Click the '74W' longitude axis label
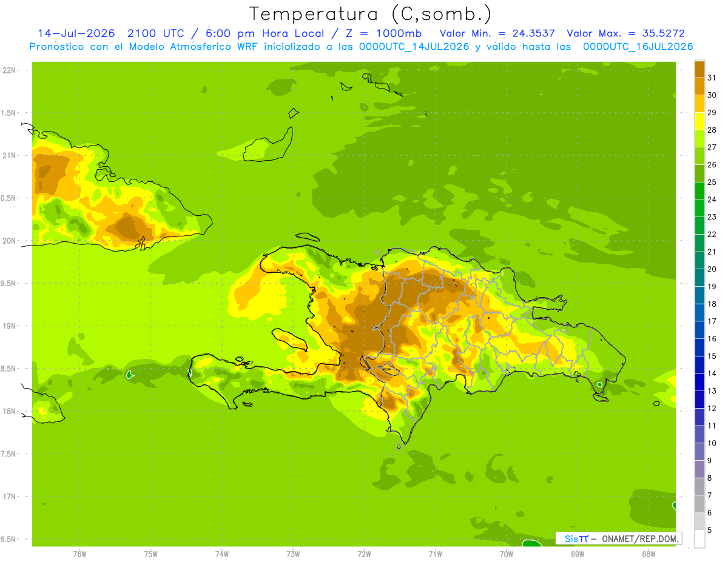The height and width of the screenshot is (562, 728). coord(222,554)
